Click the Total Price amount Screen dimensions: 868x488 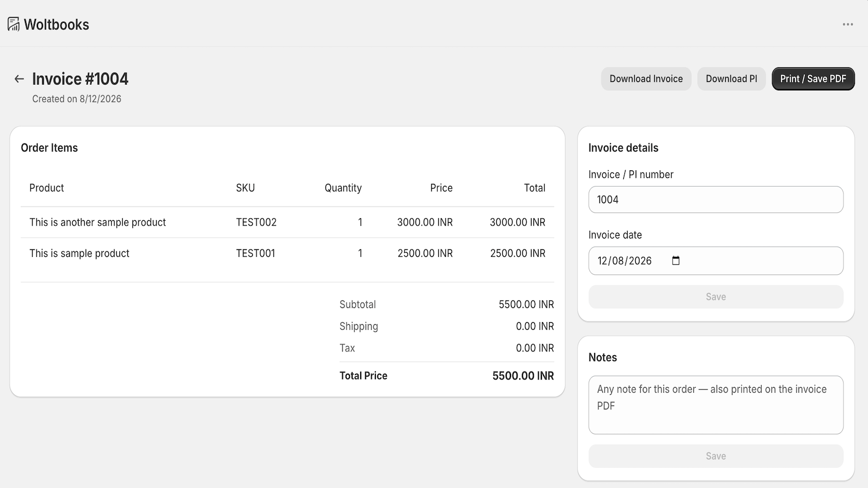(x=523, y=376)
